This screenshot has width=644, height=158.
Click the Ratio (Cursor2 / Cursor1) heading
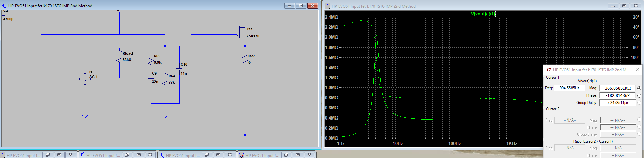593,141
